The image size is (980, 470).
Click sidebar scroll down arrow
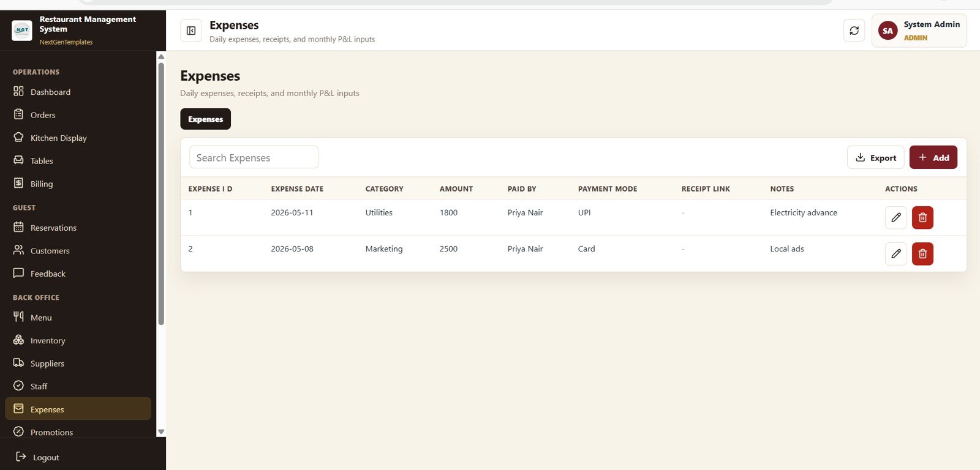point(161,431)
